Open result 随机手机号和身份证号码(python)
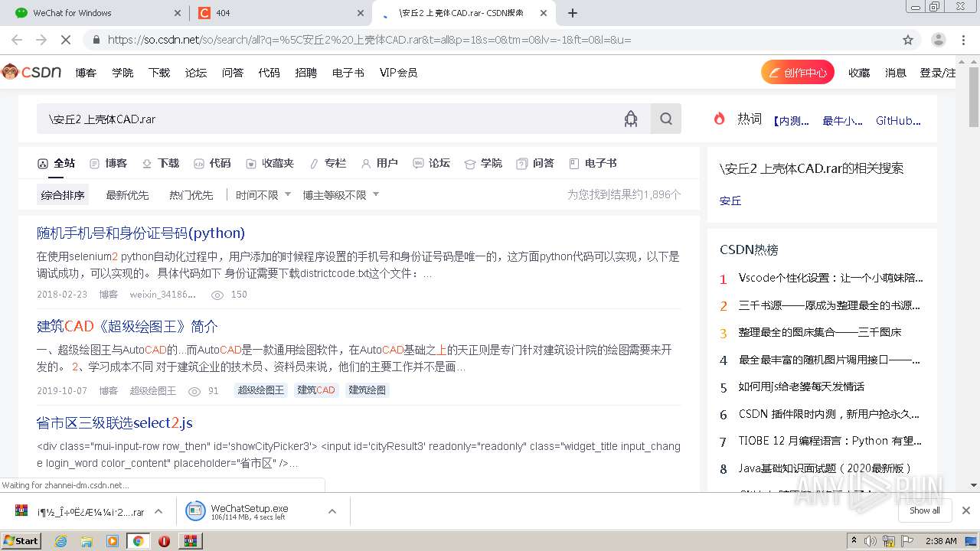This screenshot has height=551, width=980. 141,233
